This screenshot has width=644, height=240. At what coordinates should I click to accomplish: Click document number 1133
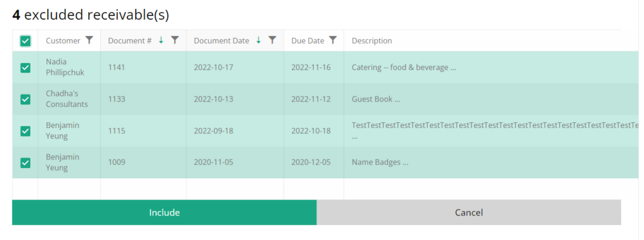[x=116, y=99]
